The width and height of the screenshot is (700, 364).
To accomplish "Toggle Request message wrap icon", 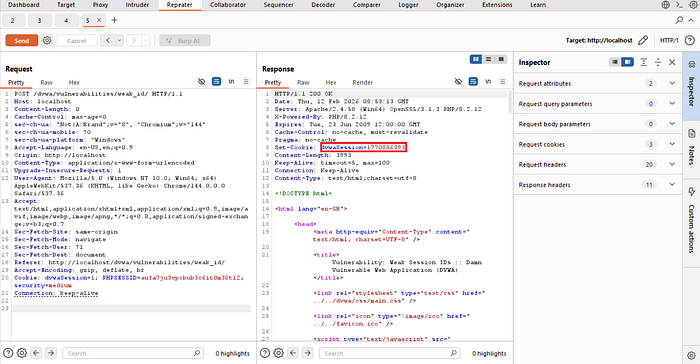I will [217, 82].
